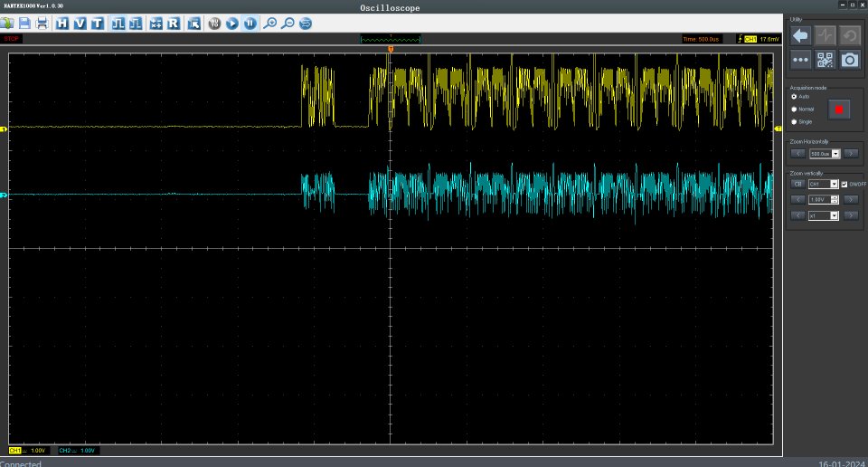The image size is (868, 467).
Task: Take a screenshot with the camera icon
Action: pyautogui.click(x=850, y=60)
